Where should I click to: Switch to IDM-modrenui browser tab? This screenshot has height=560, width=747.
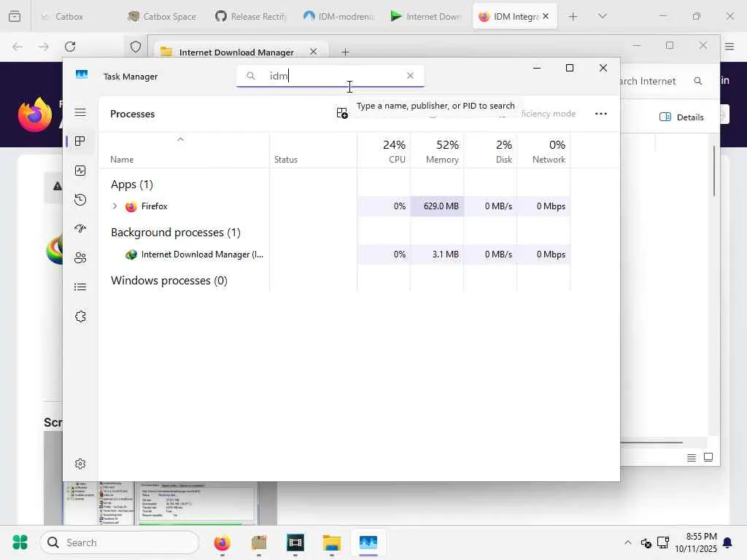click(338, 16)
